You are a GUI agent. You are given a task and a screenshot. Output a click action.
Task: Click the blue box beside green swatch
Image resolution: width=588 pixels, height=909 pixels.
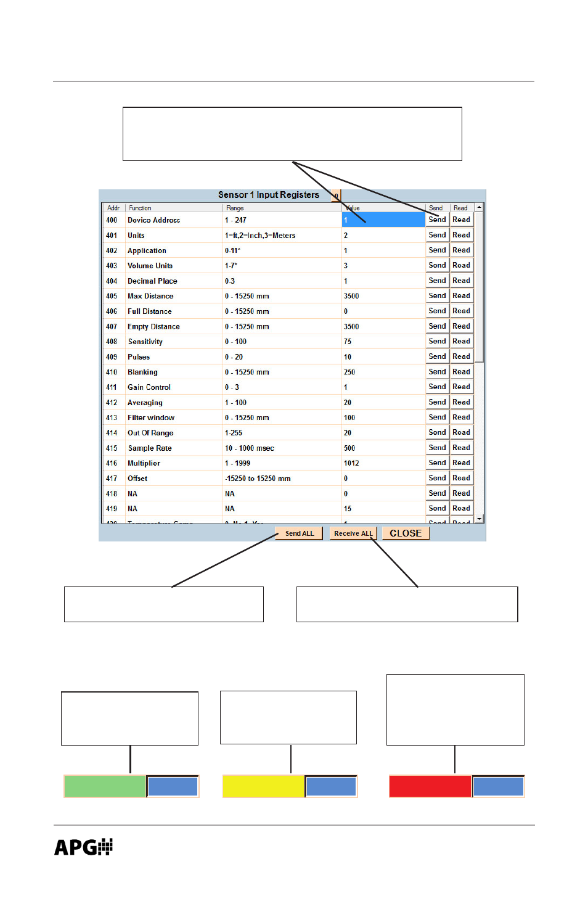pos(173,786)
